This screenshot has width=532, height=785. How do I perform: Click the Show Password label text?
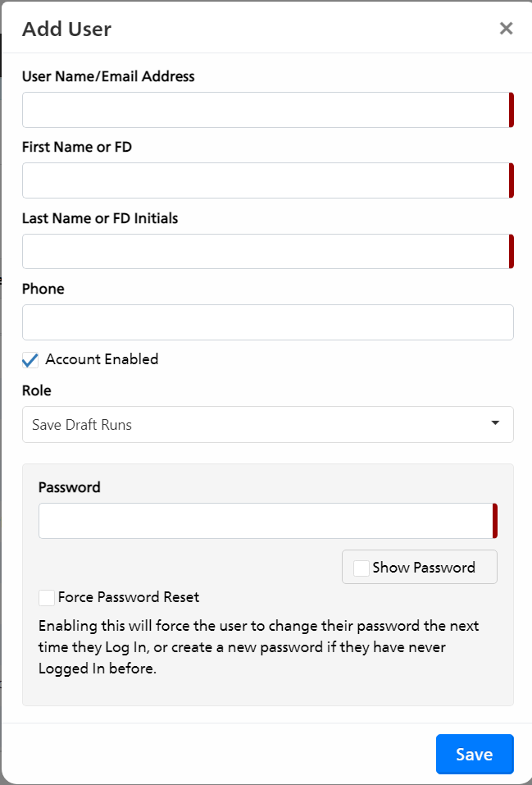click(424, 568)
